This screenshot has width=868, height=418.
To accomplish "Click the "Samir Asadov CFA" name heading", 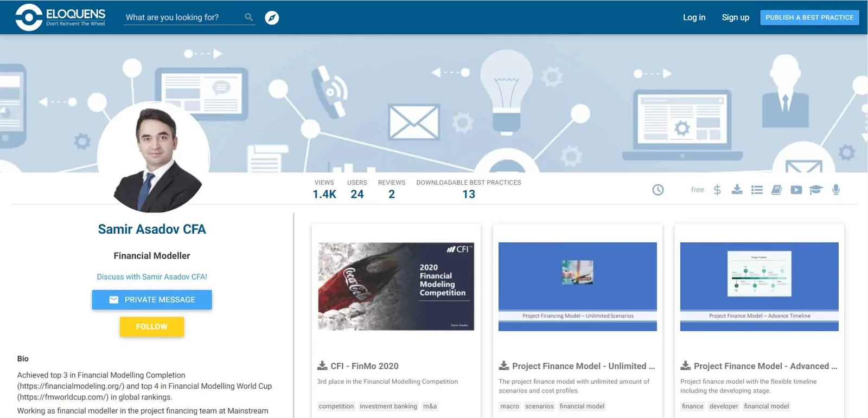I will click(x=152, y=229).
